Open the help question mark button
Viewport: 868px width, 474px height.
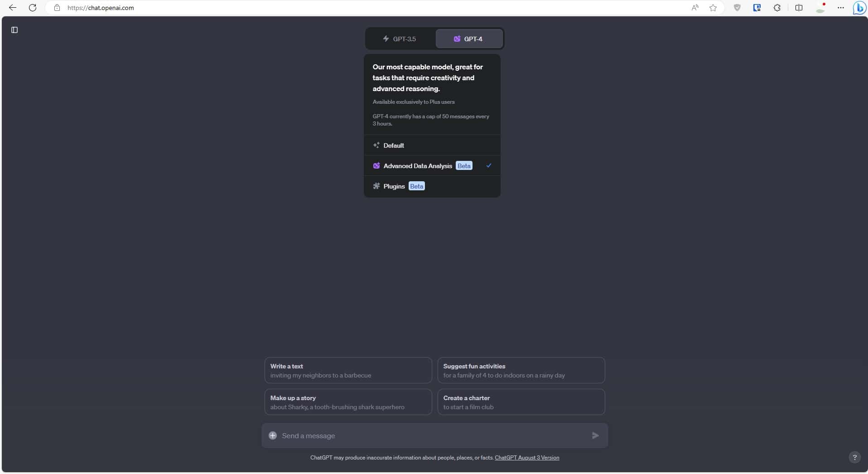(x=854, y=457)
